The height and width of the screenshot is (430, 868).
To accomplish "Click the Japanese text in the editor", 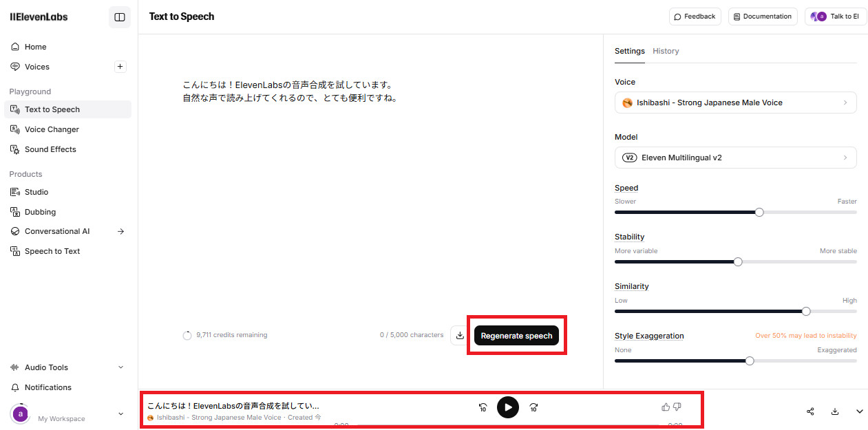I will [290, 92].
